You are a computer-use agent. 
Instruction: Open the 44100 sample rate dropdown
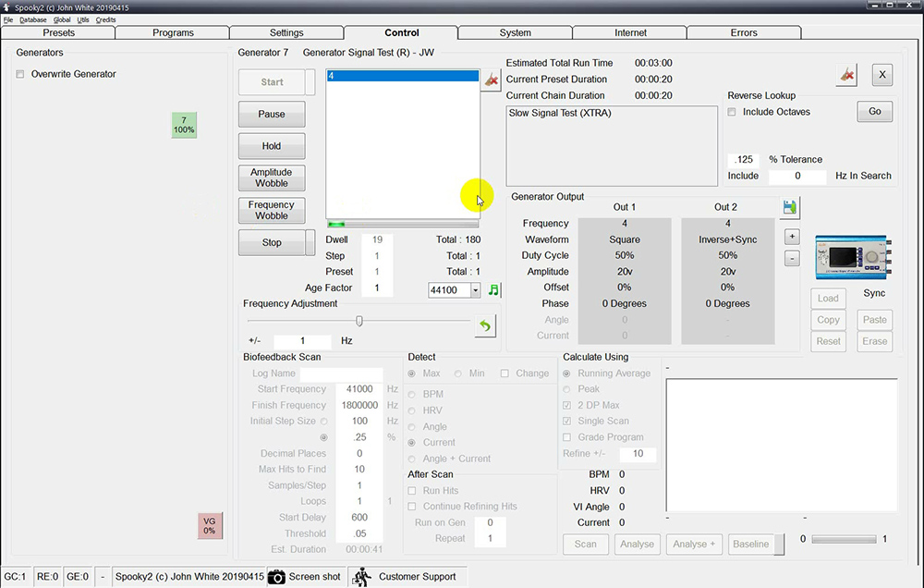(476, 290)
